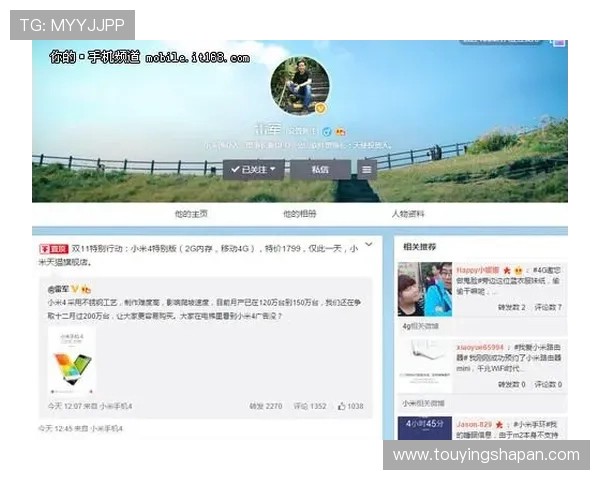Click the 小米手机4 source link on repost
Viewport: 600px width, 480px height.
pyautogui.click(x=116, y=406)
